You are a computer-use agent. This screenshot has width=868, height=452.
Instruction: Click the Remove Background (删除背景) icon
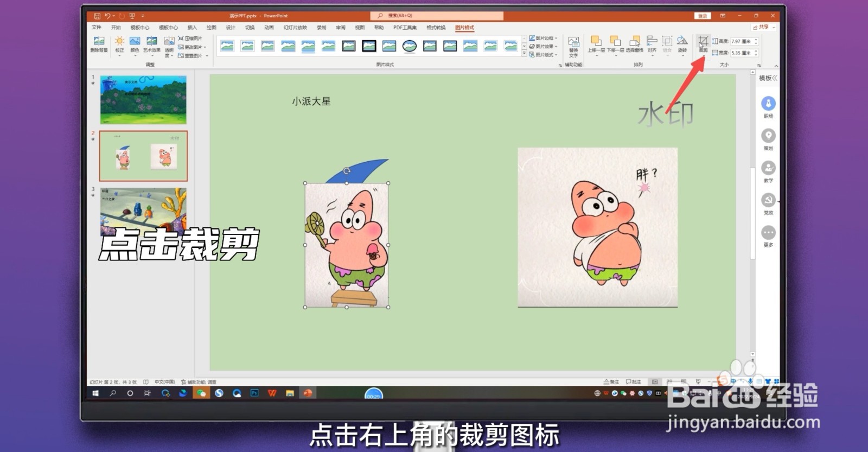[99, 44]
